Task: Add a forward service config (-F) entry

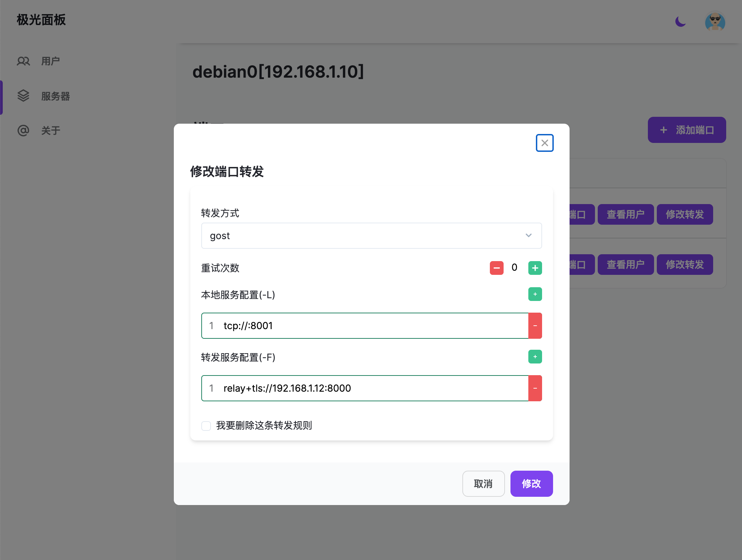Action: point(535,357)
